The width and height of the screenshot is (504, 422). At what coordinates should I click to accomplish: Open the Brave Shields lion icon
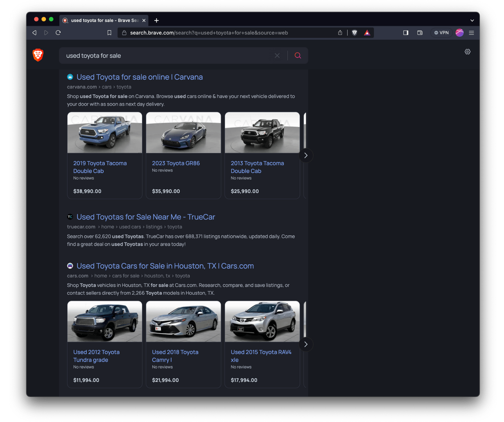355,33
